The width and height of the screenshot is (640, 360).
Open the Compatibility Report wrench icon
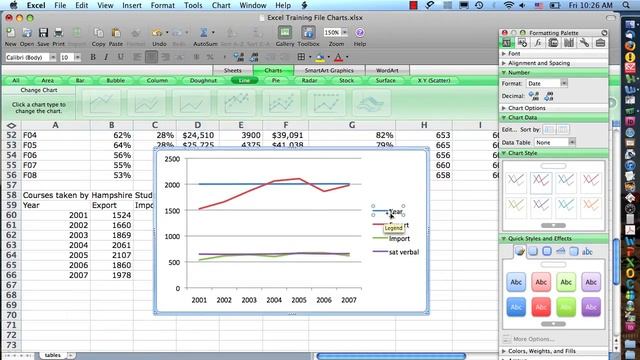(584, 43)
